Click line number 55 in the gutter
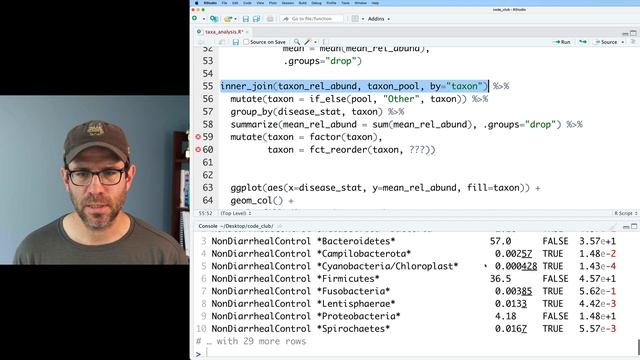The image size is (640, 360). click(x=208, y=86)
